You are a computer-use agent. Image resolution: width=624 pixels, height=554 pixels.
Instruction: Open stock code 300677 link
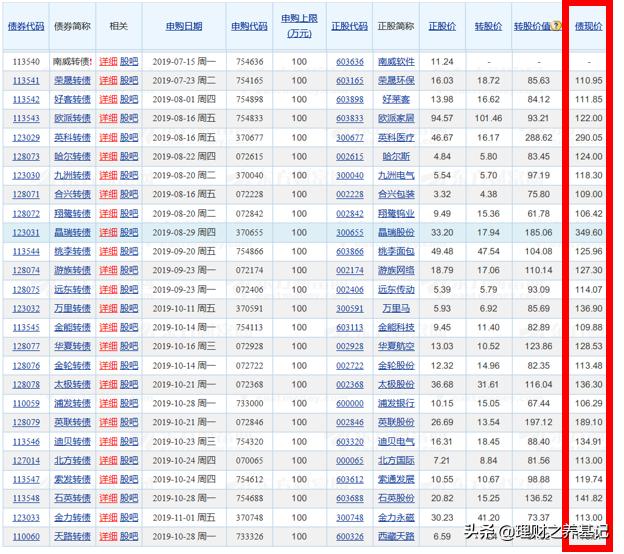pos(350,138)
